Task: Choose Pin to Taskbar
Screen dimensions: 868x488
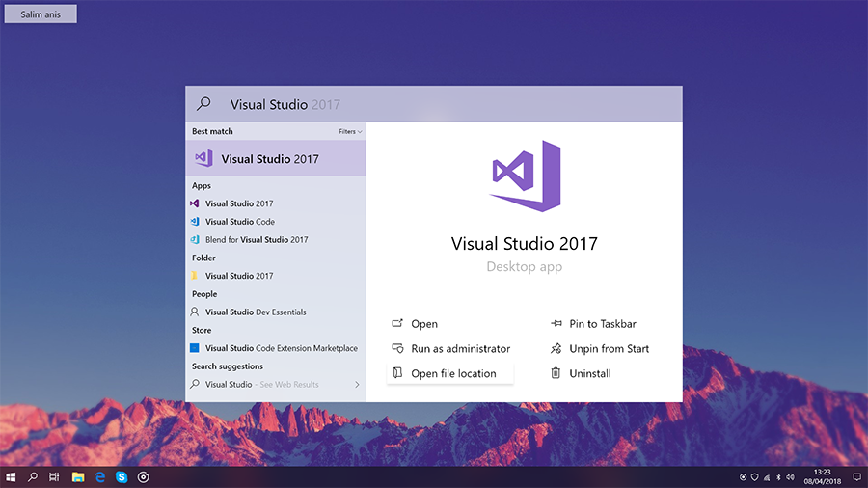Action: (x=603, y=324)
